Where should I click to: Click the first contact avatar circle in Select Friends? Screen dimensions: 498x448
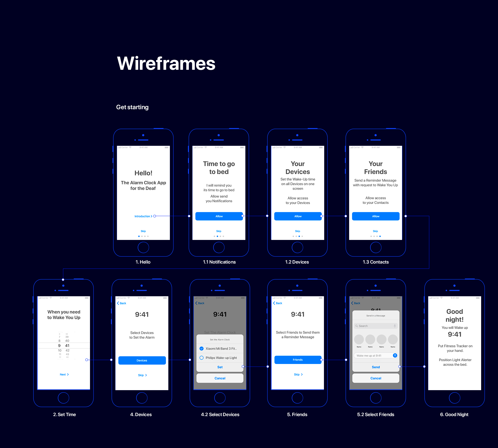click(x=359, y=339)
